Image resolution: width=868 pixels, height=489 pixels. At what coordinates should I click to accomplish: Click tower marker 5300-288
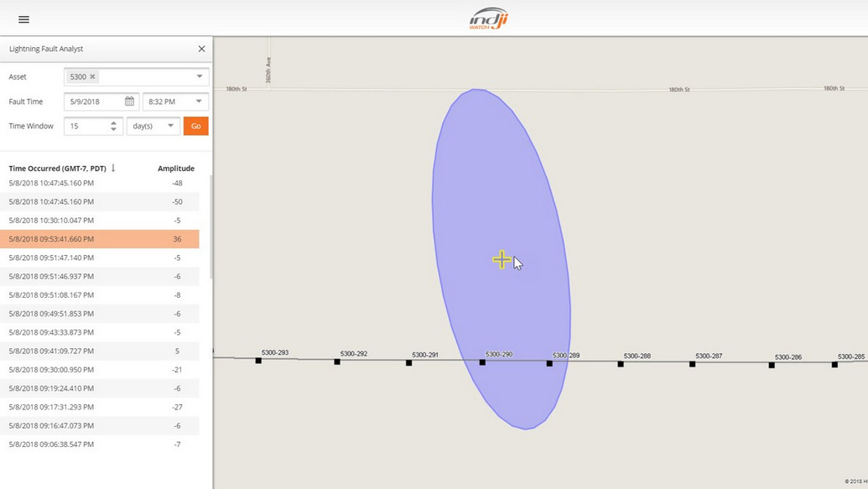621,364
